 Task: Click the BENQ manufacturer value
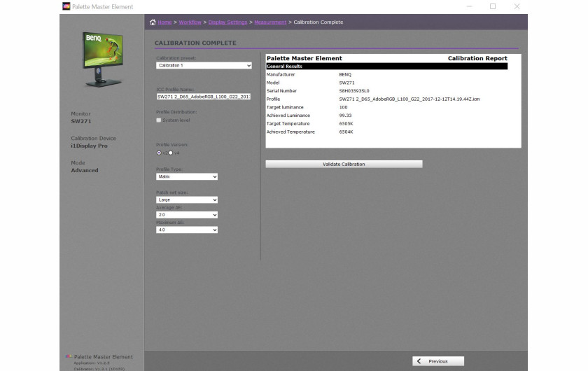point(345,74)
